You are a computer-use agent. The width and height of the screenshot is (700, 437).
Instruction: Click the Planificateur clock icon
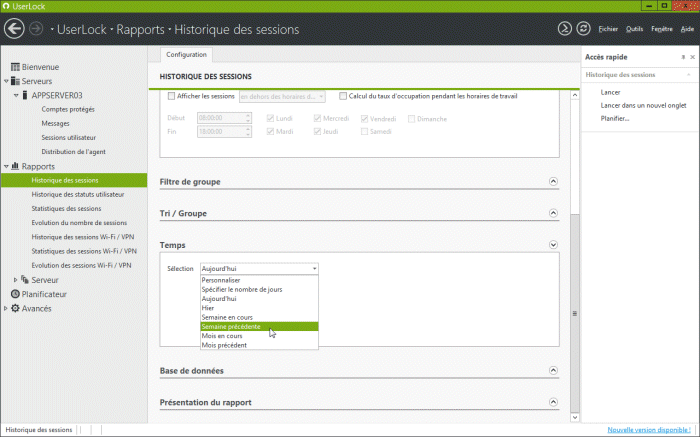coord(15,294)
